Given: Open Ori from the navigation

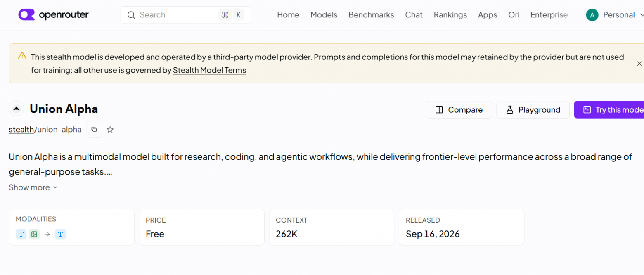Looking at the screenshot, I should coord(514,15).
